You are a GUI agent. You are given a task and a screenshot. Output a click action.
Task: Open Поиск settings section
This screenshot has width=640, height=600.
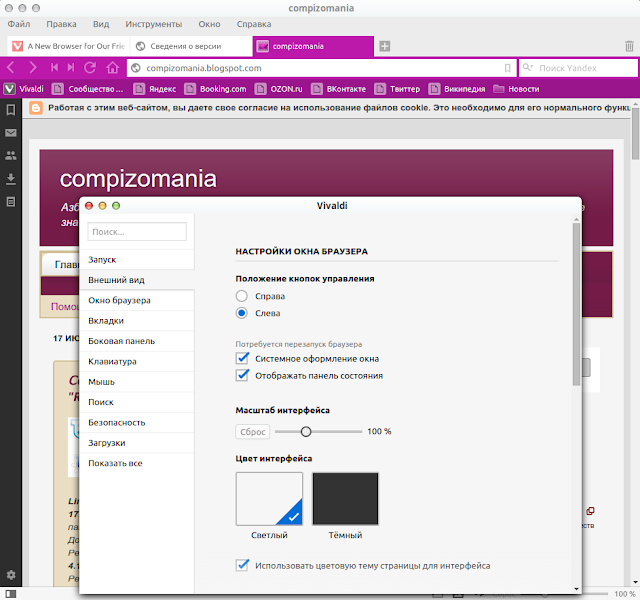(137, 402)
